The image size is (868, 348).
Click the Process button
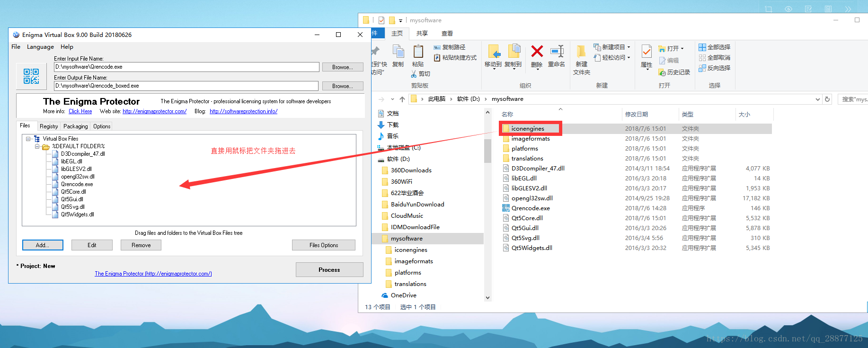pos(329,270)
